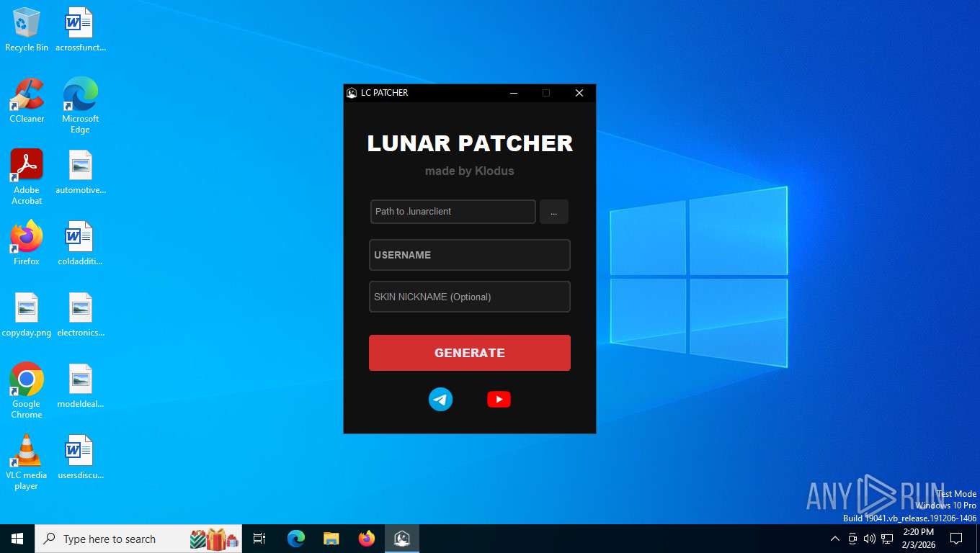Select the Adobe Acrobat desktop shortcut

coord(27,177)
